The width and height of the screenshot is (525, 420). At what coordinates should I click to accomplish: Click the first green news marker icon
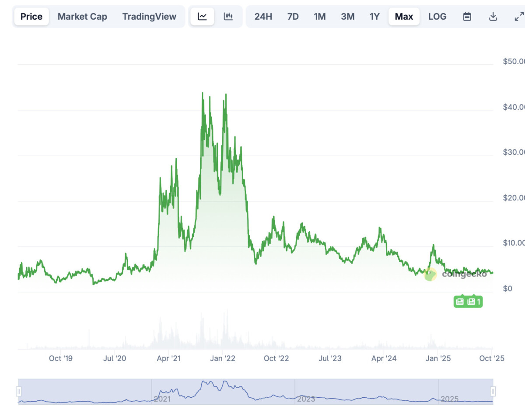click(x=460, y=302)
